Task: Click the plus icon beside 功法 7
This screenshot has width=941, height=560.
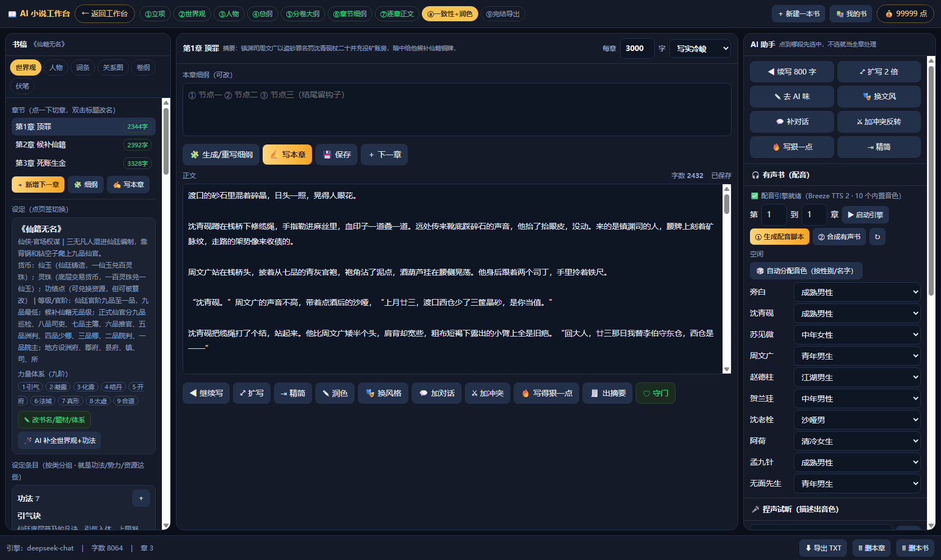Action: click(x=141, y=498)
